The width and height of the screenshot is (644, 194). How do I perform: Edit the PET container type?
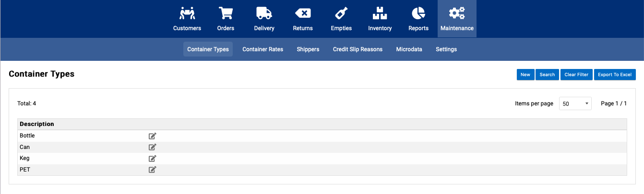pos(153,170)
